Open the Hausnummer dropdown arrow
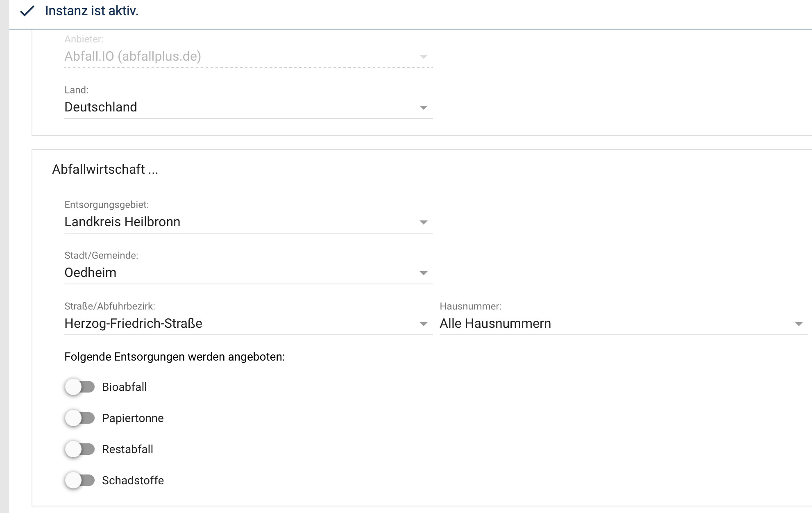The width and height of the screenshot is (812, 513). pyautogui.click(x=798, y=324)
